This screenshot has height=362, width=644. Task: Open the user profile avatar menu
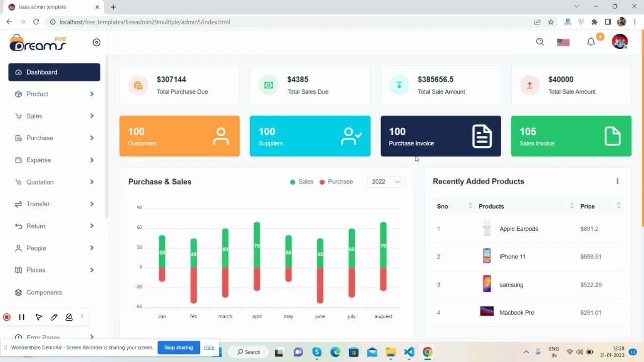[x=620, y=42]
